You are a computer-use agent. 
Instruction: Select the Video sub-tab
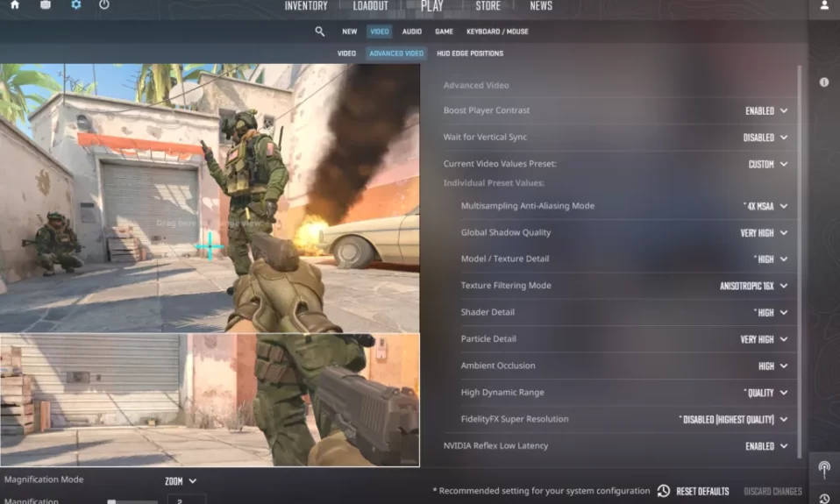tap(346, 53)
